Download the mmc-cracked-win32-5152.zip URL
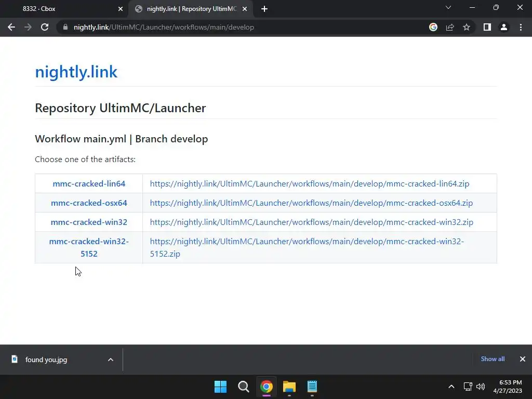Image resolution: width=532 pixels, height=399 pixels. 307,247
